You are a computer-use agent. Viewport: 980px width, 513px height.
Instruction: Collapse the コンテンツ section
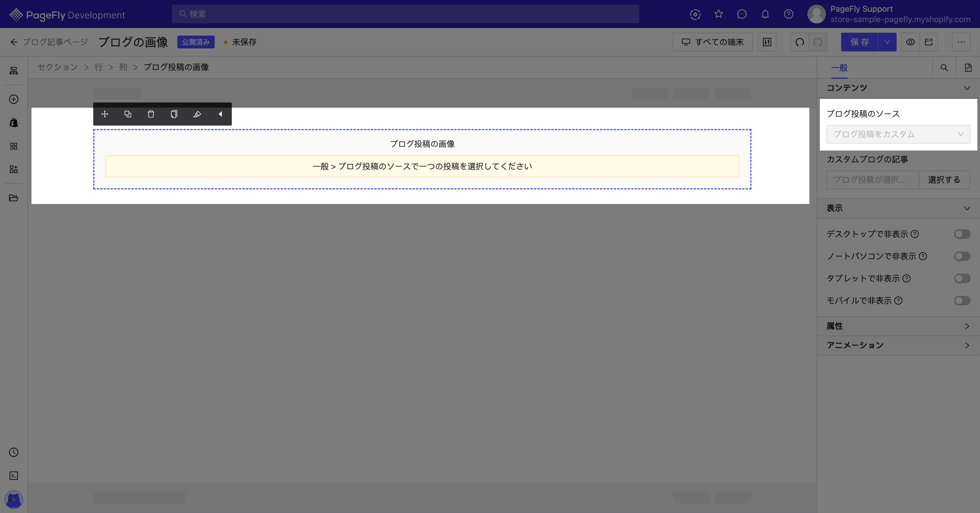point(898,88)
